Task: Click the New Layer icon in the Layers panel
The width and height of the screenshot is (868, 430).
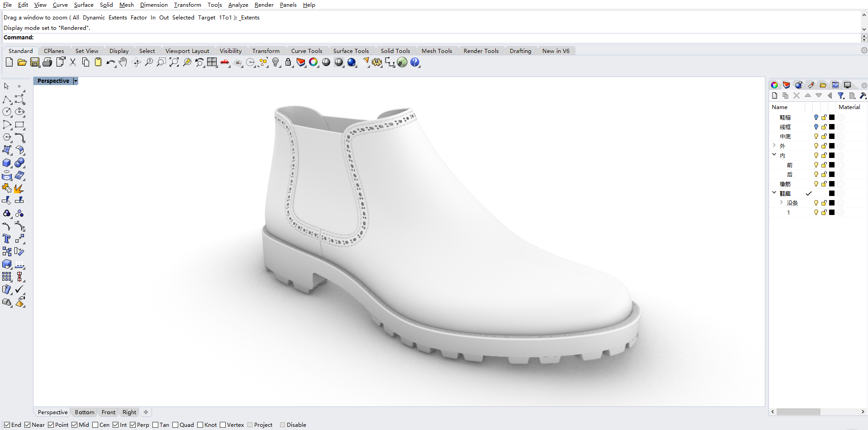Action: [774, 96]
